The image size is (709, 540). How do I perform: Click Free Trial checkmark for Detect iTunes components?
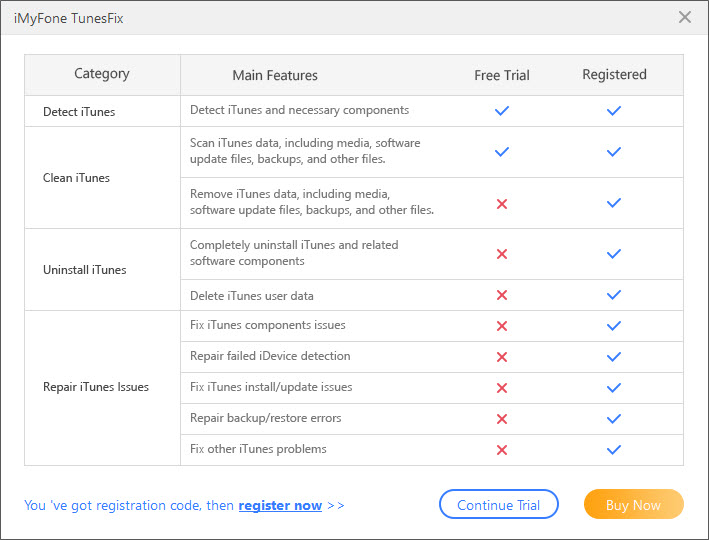point(502,110)
